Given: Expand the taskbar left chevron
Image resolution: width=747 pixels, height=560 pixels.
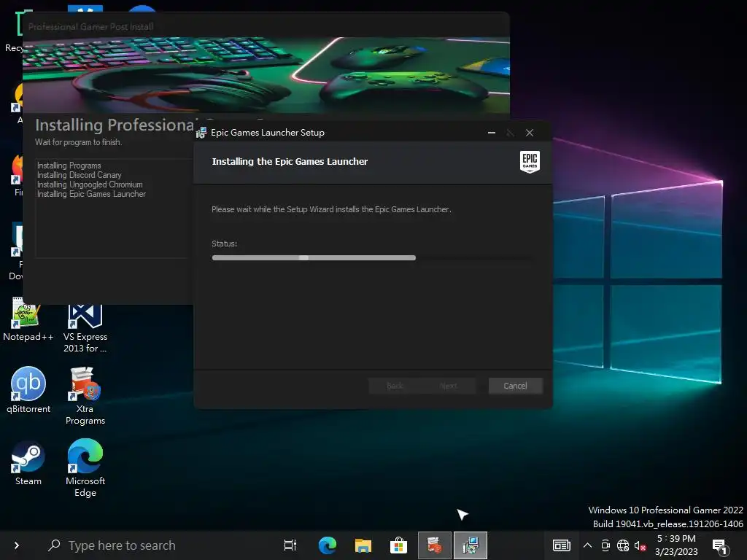Looking at the screenshot, I should click(x=16, y=545).
